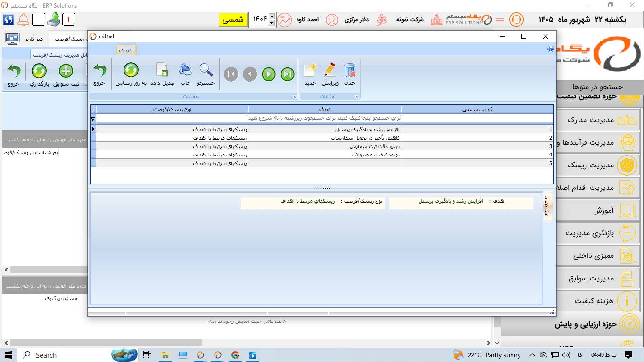The height and width of the screenshot is (362, 644).
Task: Go to first record gray arrow
Action: coord(231,74)
